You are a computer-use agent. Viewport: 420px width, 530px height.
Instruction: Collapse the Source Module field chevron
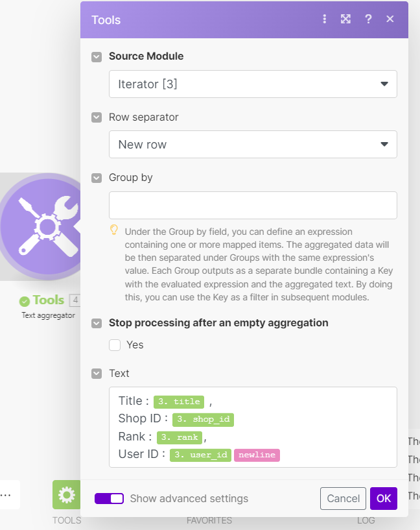coord(97,56)
